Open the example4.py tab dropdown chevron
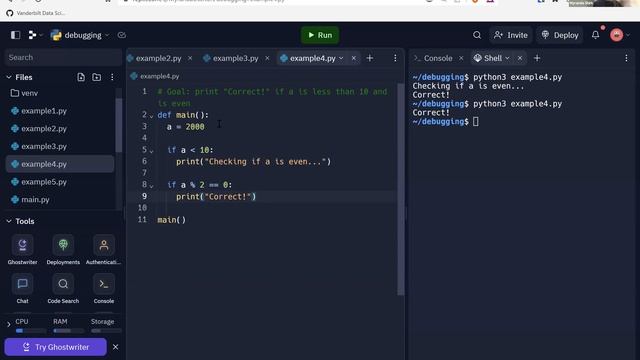The image size is (640, 360). (x=341, y=58)
